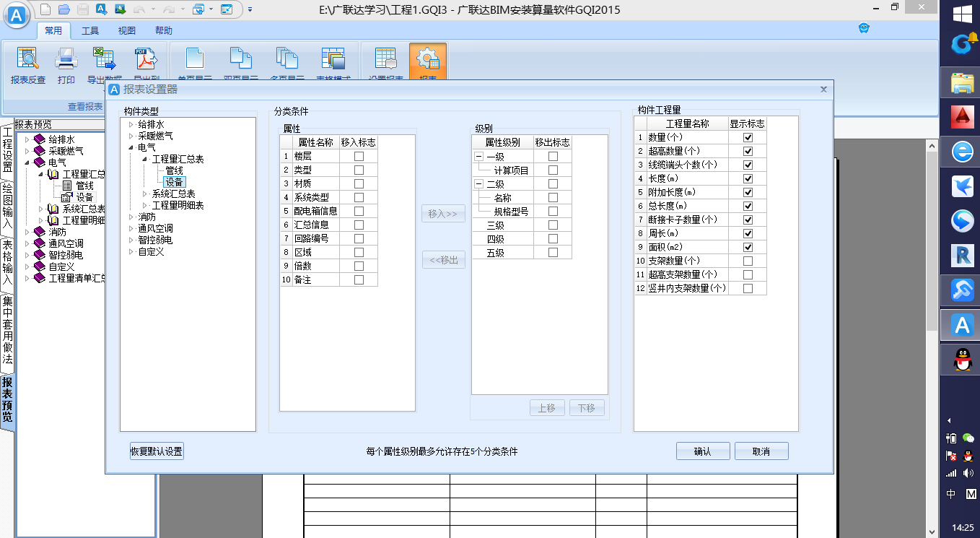Click the redo arrow icon
This screenshot has height=538, width=980.
point(168,9)
